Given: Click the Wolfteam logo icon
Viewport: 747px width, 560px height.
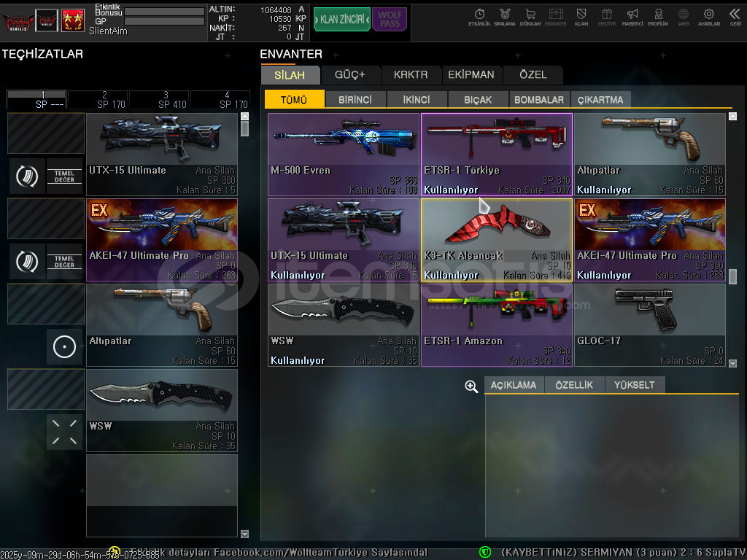Looking at the screenshot, I should pos(18,21).
